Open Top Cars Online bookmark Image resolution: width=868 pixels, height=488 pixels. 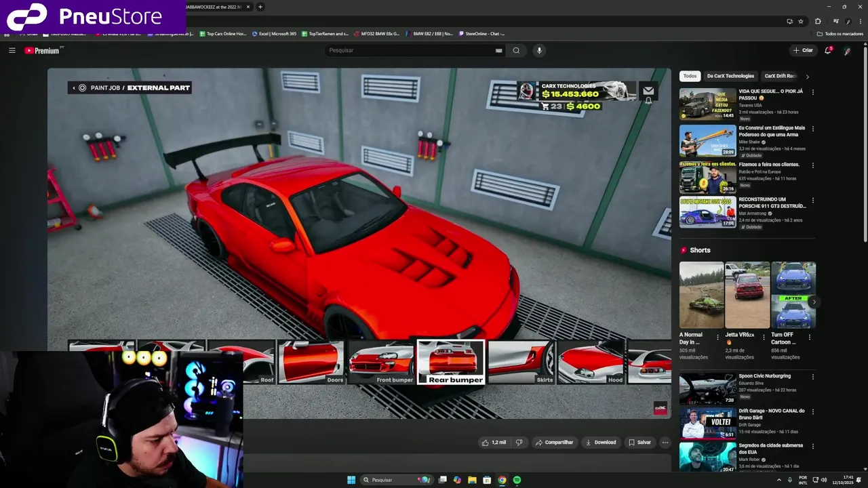(223, 34)
